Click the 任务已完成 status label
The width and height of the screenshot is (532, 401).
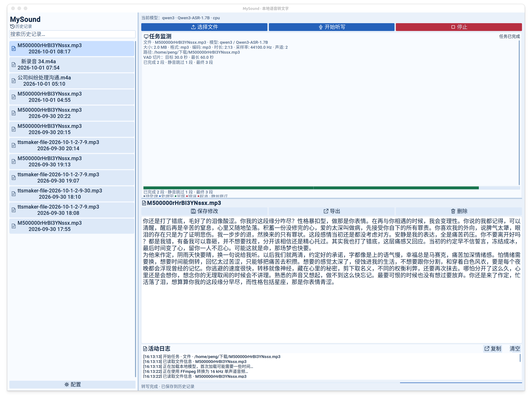[x=509, y=36]
